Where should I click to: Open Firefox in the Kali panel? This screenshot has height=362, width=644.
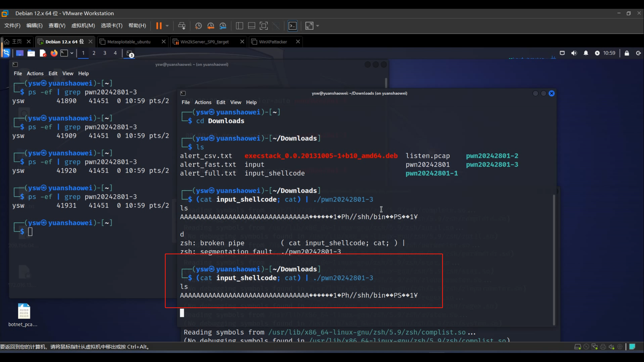click(x=54, y=53)
